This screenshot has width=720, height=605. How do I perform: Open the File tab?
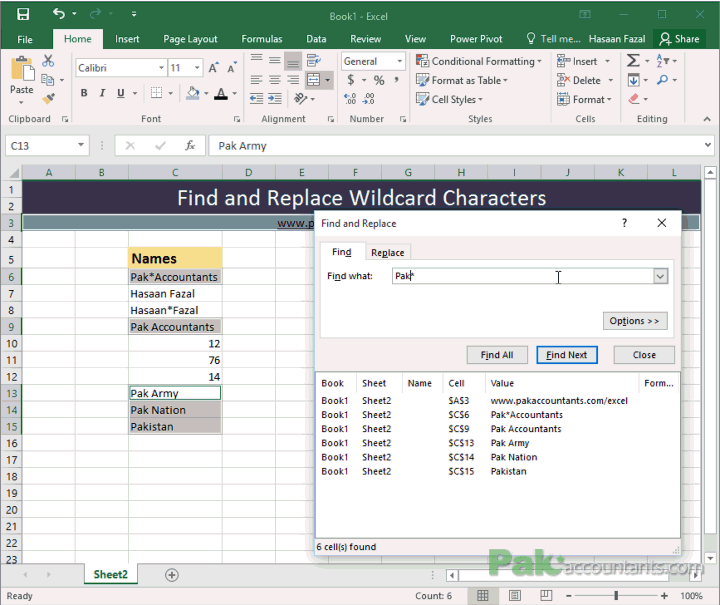tap(25, 39)
